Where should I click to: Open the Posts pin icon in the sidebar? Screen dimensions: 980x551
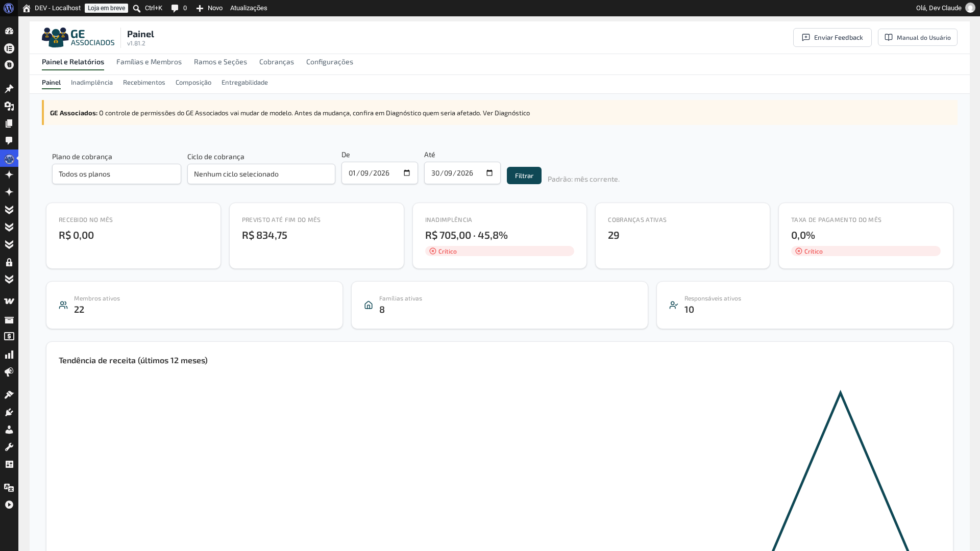tap(9, 89)
